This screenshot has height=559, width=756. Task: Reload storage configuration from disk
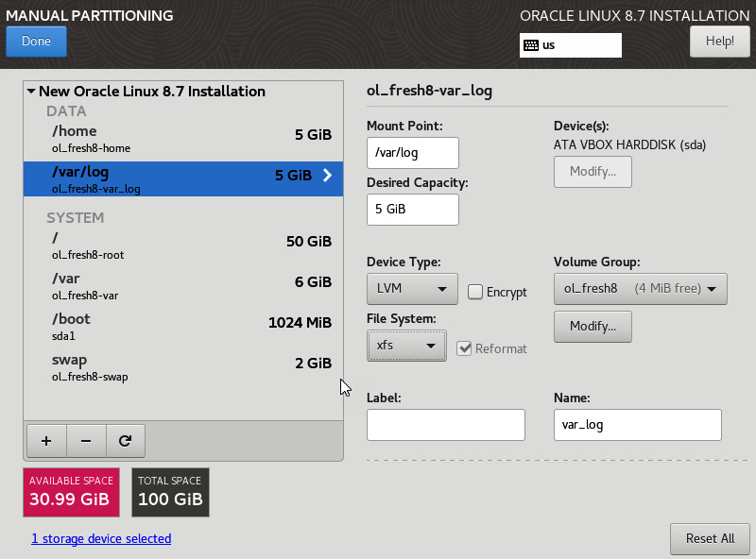tap(126, 441)
